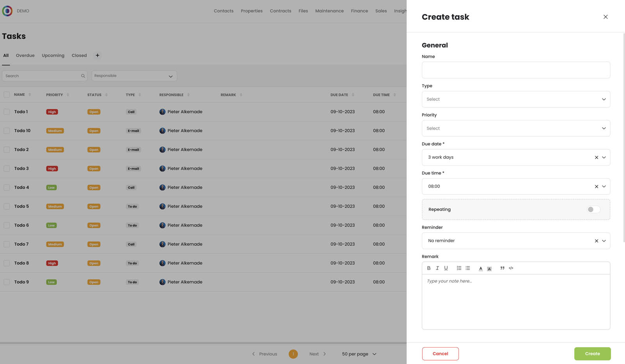The width and height of the screenshot is (625, 364).
Task: Sort table by Priority column
Action: (x=68, y=95)
